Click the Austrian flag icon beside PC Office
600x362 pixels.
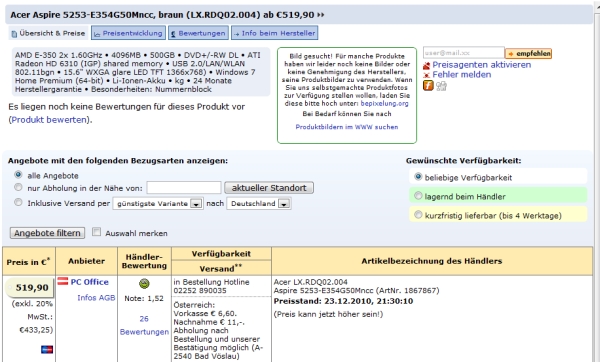[63, 281]
